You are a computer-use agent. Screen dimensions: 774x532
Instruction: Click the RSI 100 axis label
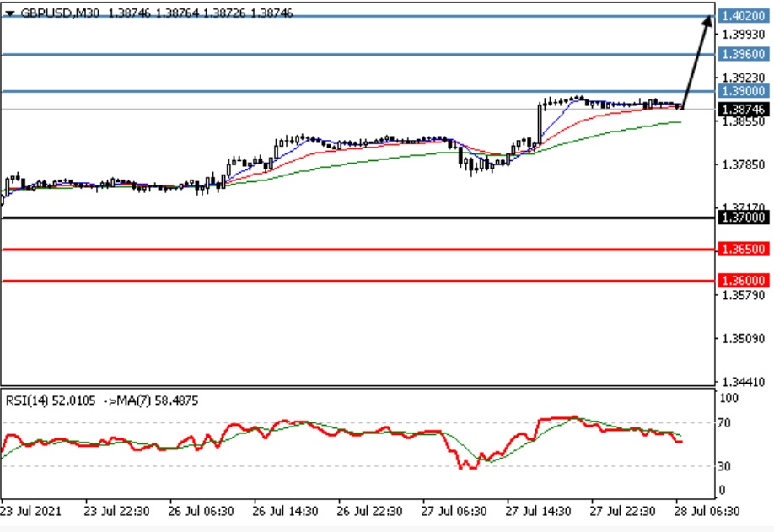[728, 398]
